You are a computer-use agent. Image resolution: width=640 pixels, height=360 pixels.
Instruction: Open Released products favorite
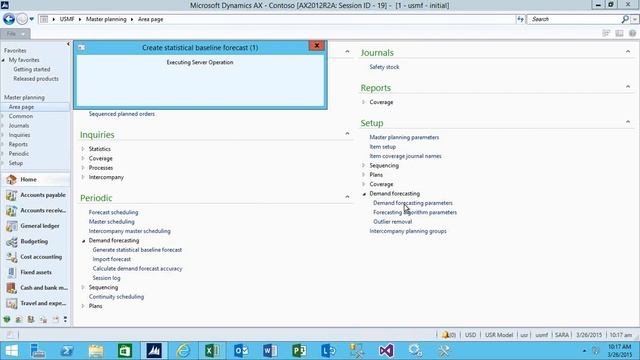point(36,79)
